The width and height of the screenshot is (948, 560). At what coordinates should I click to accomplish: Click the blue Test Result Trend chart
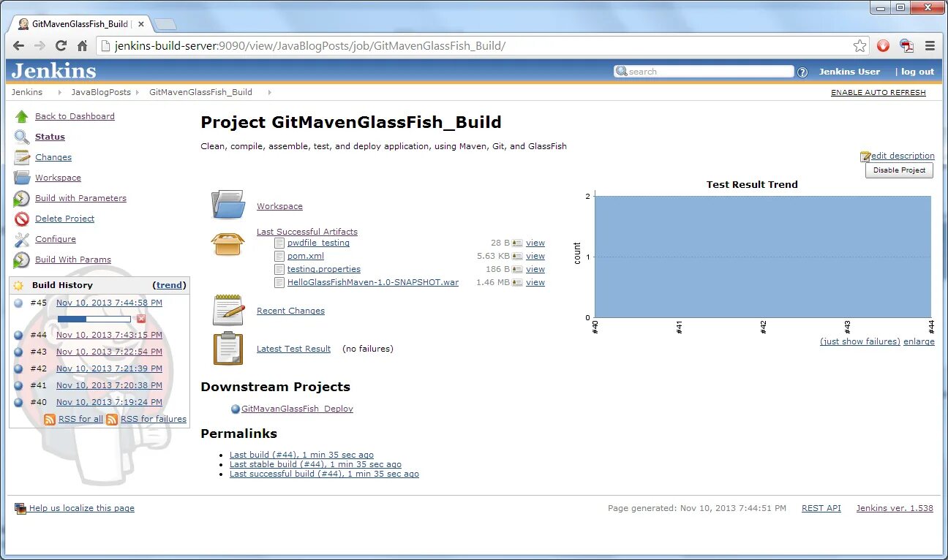(x=763, y=257)
